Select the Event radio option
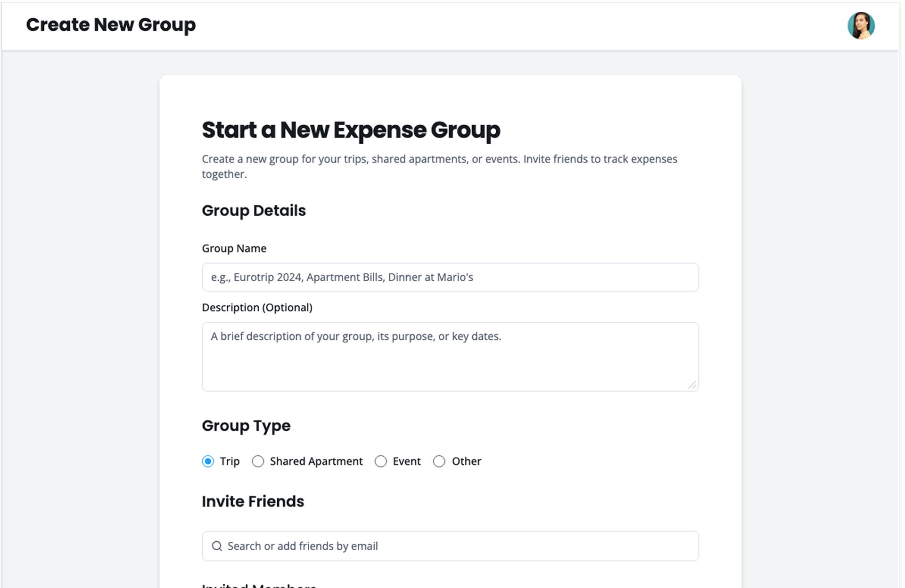Image resolution: width=905 pixels, height=588 pixels. point(381,461)
